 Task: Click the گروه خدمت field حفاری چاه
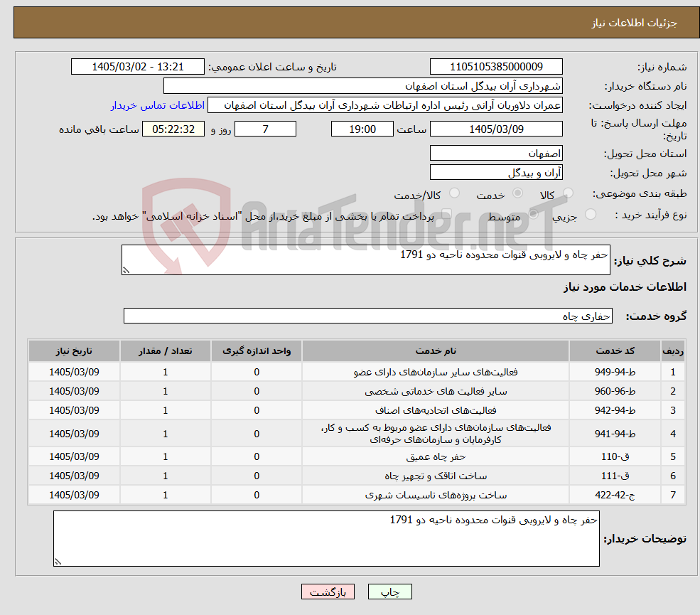pos(368,316)
